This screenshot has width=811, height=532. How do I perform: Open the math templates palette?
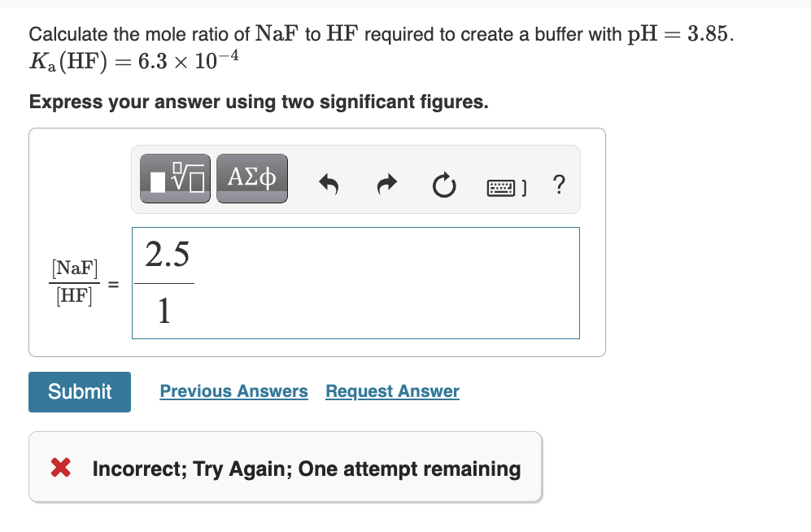(x=174, y=178)
